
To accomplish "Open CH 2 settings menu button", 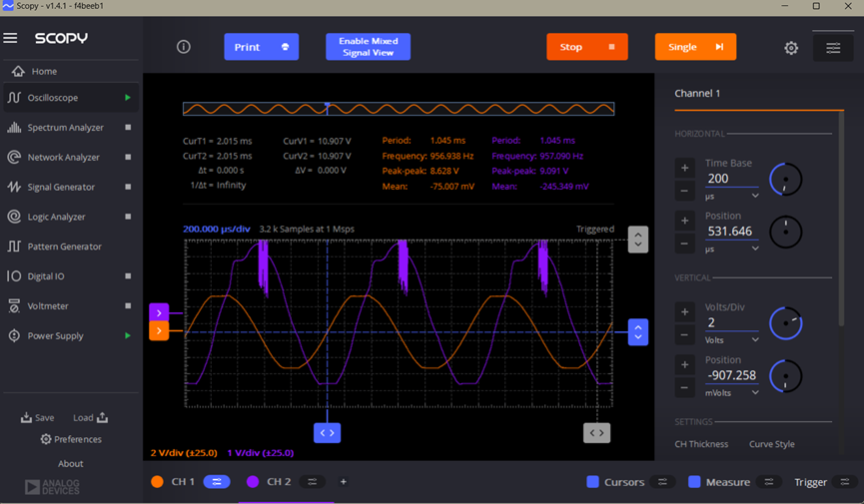I will [x=312, y=482].
